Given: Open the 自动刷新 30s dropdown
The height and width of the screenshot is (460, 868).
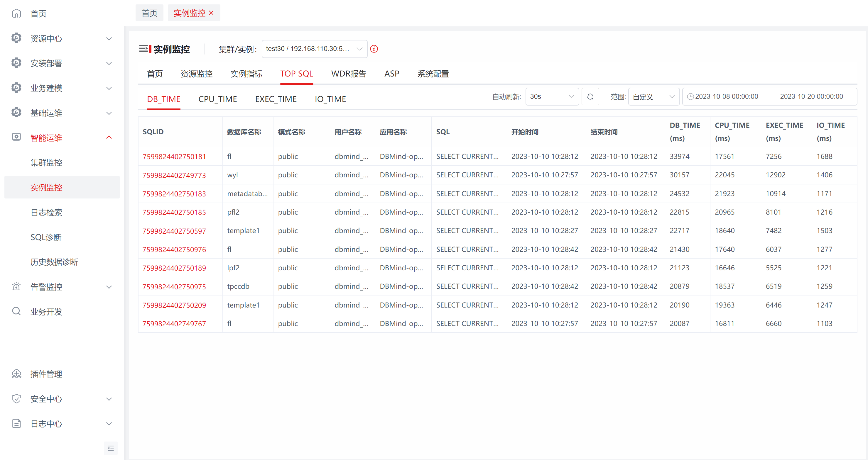Looking at the screenshot, I should coord(552,97).
